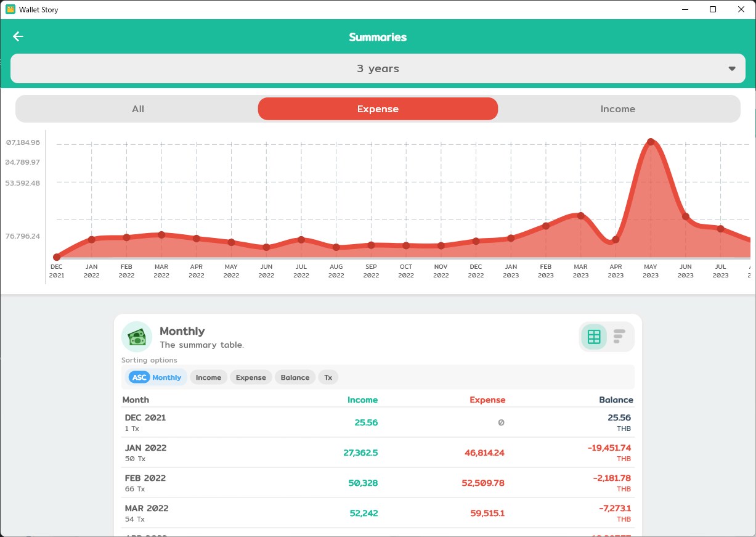Click the DEC 2022 axis label
Image resolution: width=756 pixels, height=537 pixels.
[476, 271]
